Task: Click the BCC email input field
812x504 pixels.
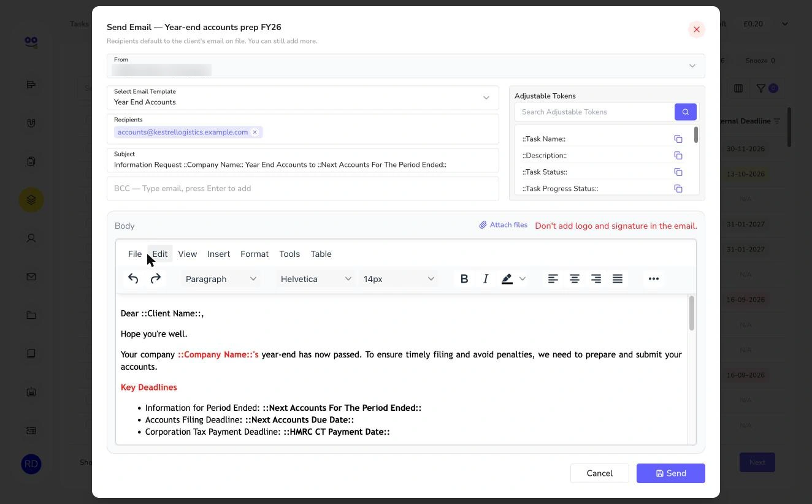Action: point(303,188)
